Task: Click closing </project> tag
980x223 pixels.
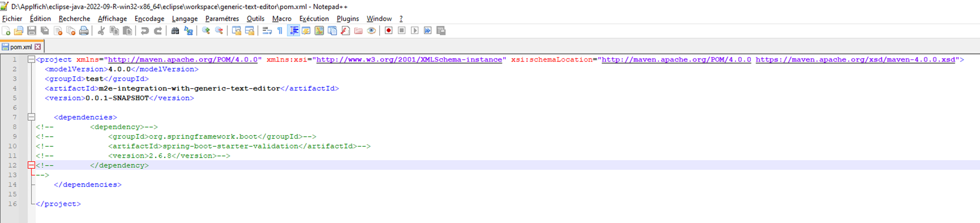Action: coord(58,204)
